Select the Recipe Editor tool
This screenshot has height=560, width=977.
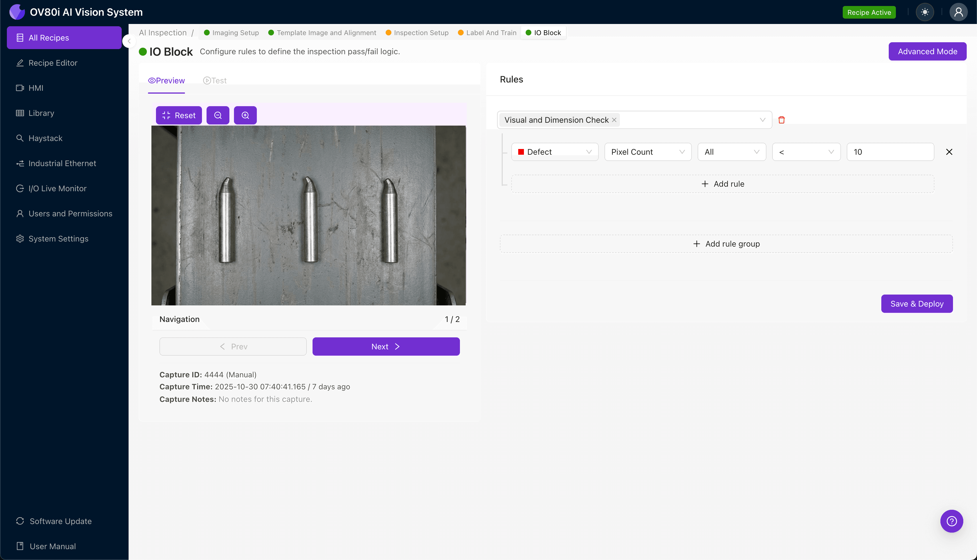[53, 63]
